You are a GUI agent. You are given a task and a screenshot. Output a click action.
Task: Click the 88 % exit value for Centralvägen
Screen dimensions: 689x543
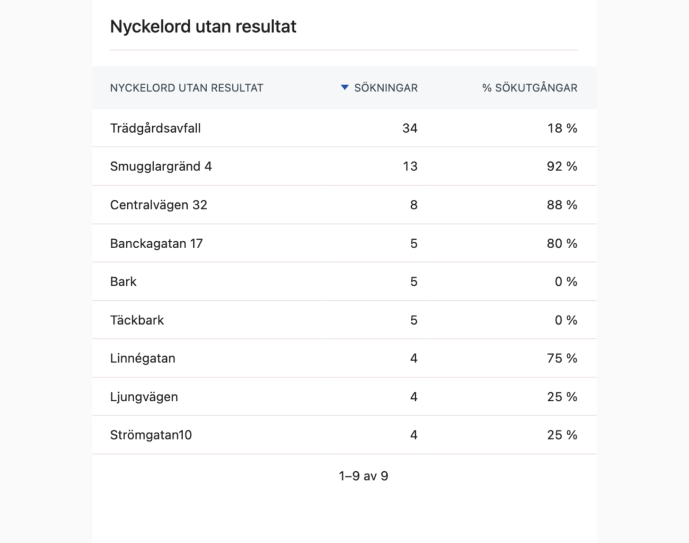562,205
